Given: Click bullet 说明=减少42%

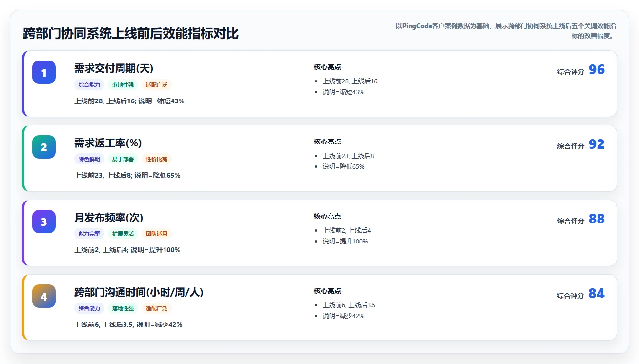Looking at the screenshot, I should coord(343,316).
